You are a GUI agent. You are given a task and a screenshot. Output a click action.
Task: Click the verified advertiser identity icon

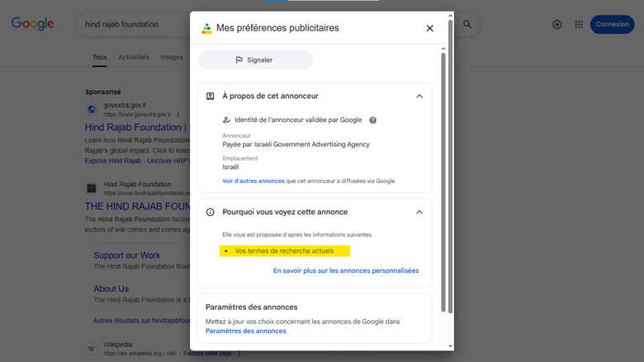tap(226, 120)
